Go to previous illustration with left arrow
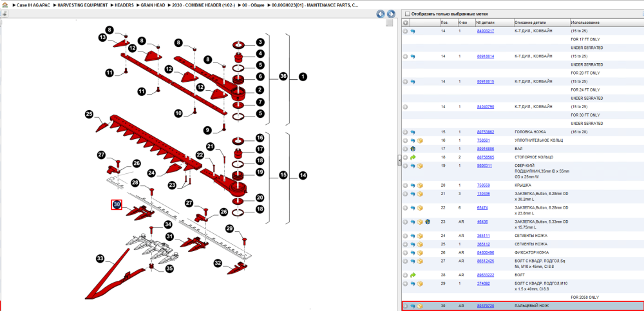 tap(381, 14)
